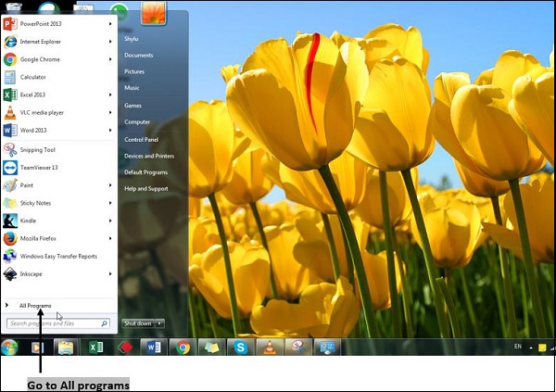
Task: Expand Paint recent files arrow
Action: pos(110,184)
